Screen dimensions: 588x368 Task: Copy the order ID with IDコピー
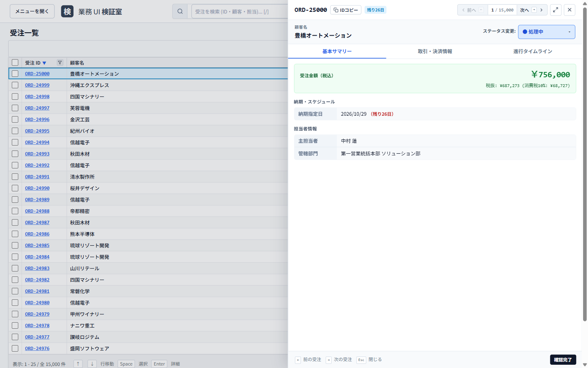pos(346,10)
